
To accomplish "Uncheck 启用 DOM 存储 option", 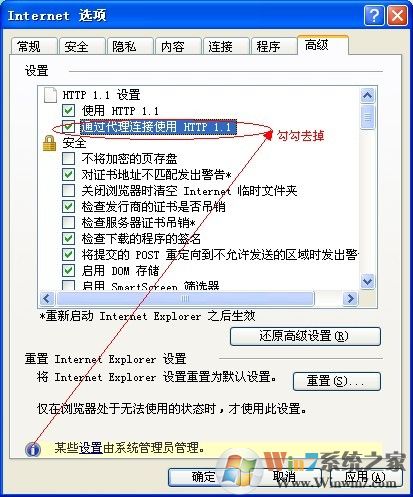I will [x=68, y=270].
